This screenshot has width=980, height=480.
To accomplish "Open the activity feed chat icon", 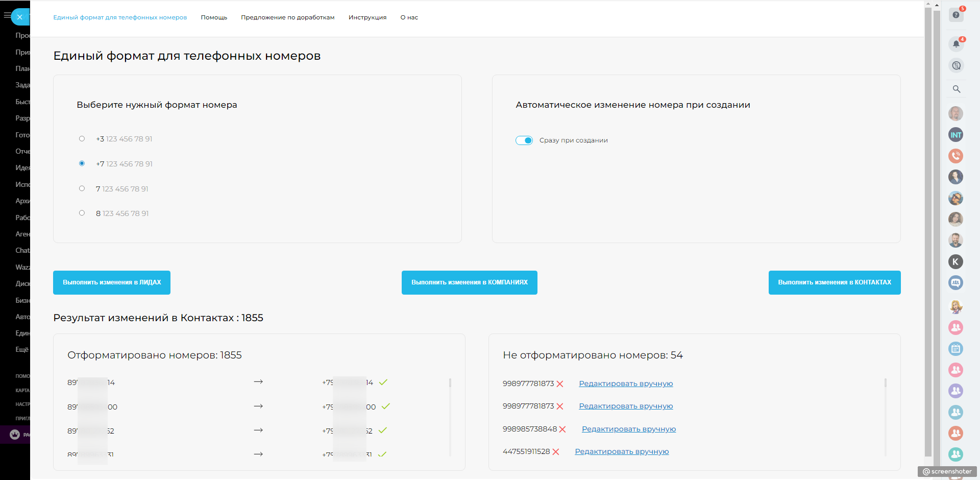I will pos(956,65).
